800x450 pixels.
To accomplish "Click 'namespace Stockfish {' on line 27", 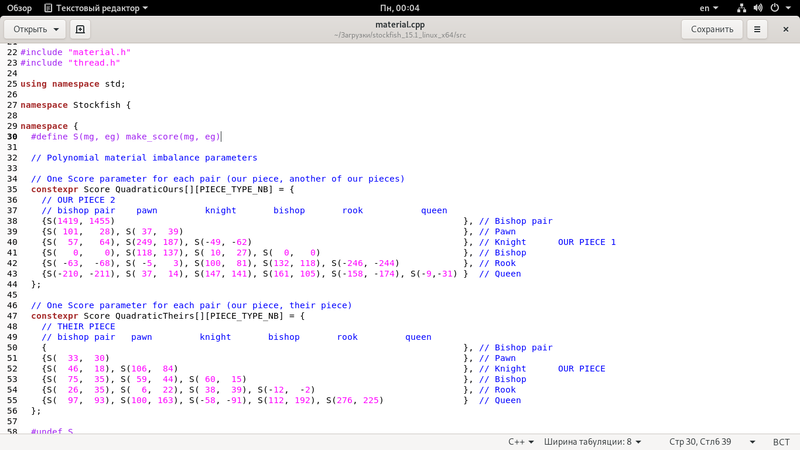I will pos(76,105).
